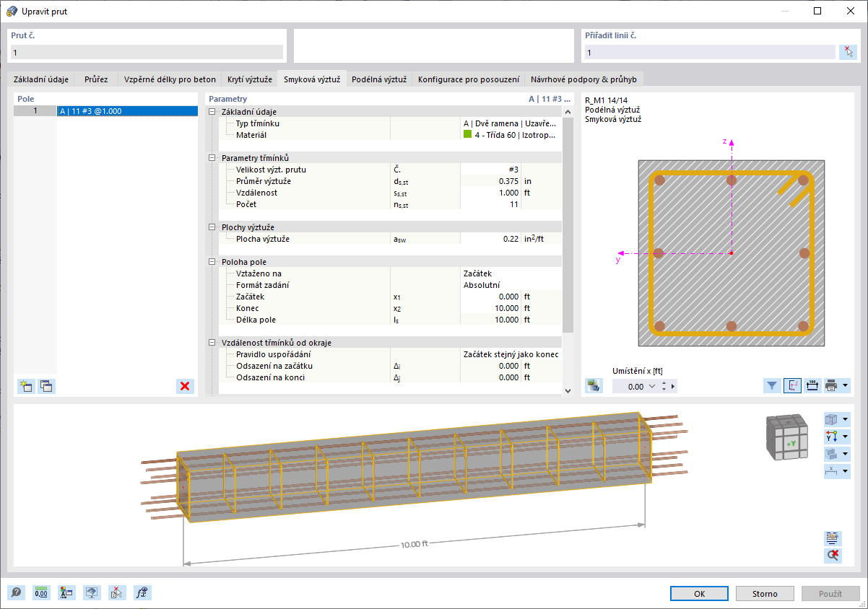Click the coordinate system display toggle icon
Screen dimensions: 868x609
[x=792, y=385]
